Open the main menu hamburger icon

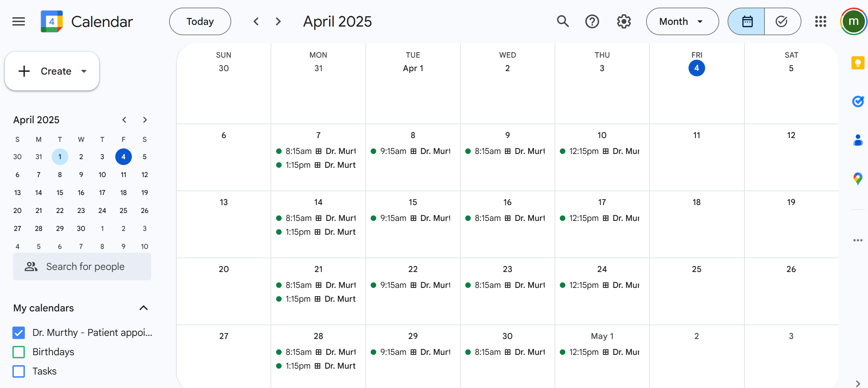pyautogui.click(x=19, y=22)
